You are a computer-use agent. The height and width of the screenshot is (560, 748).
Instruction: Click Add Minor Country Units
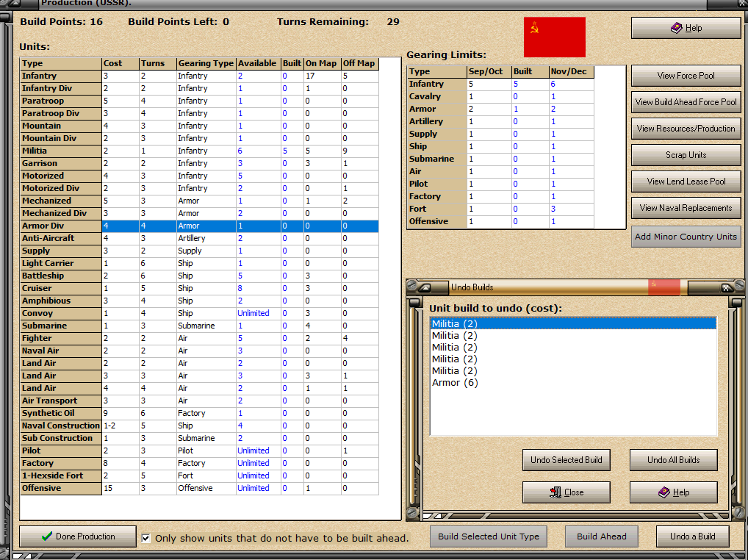[x=686, y=237]
